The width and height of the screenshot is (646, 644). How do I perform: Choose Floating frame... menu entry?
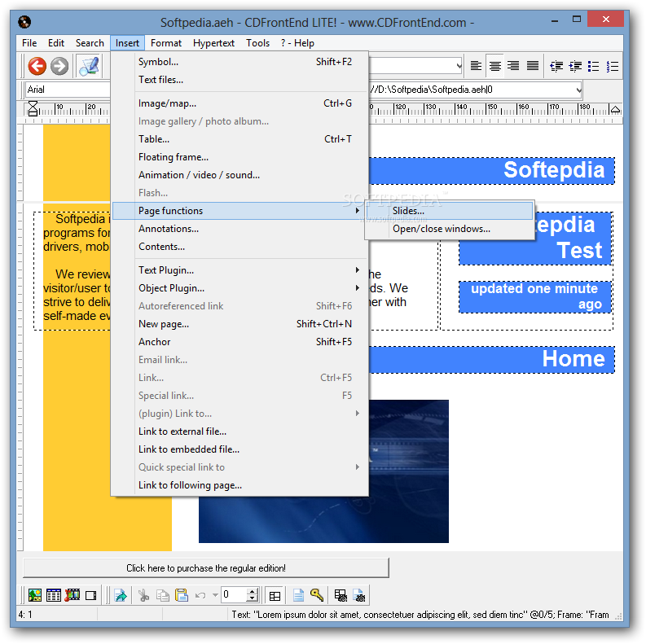pyautogui.click(x=240, y=157)
